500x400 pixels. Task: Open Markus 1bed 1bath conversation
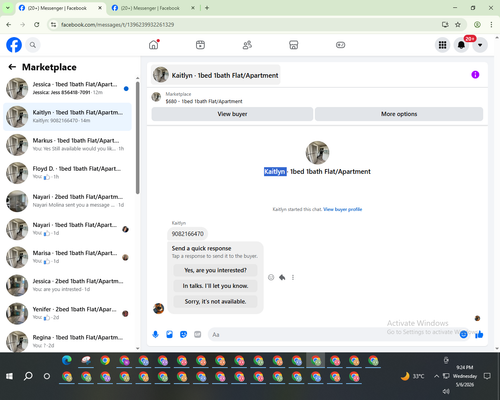pos(67,145)
